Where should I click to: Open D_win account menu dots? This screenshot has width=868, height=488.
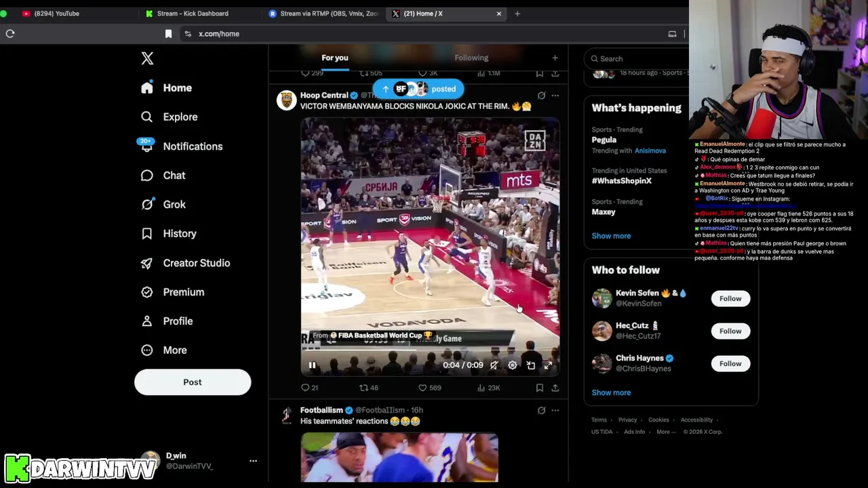(x=253, y=461)
